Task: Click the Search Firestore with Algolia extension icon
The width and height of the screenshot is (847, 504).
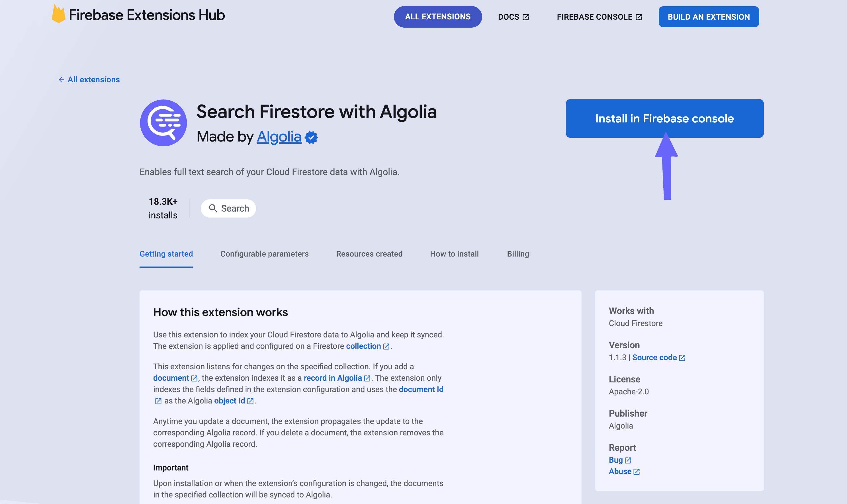Action: coord(164,123)
